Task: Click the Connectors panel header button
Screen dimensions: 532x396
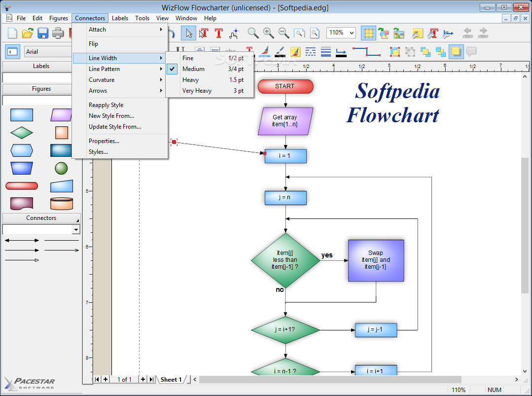Action: pyautogui.click(x=41, y=218)
